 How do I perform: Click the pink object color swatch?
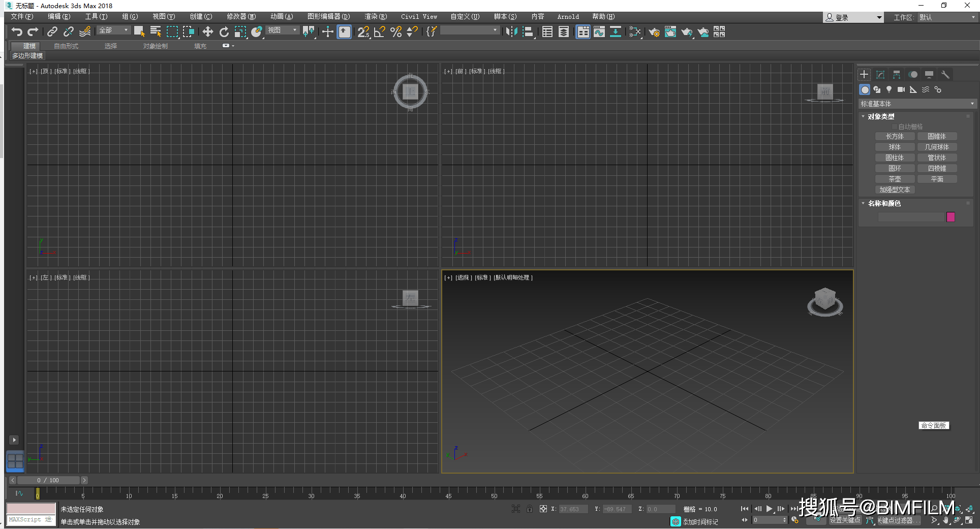(951, 217)
